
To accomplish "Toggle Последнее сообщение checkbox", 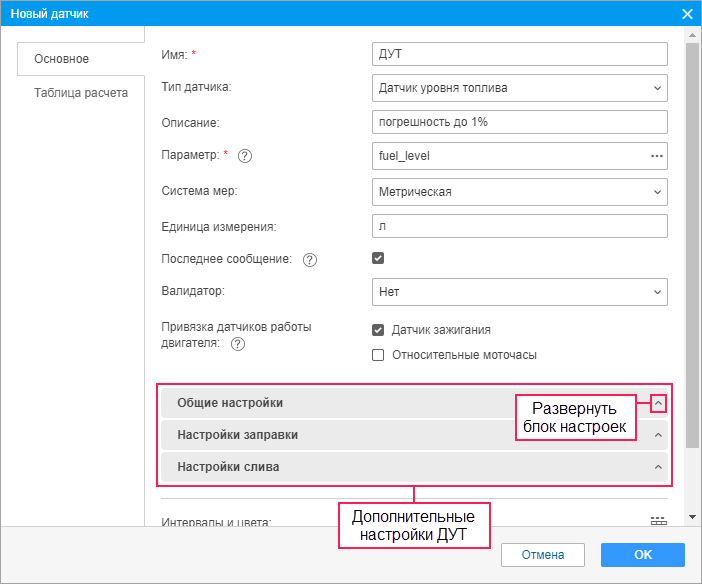I will (378, 258).
